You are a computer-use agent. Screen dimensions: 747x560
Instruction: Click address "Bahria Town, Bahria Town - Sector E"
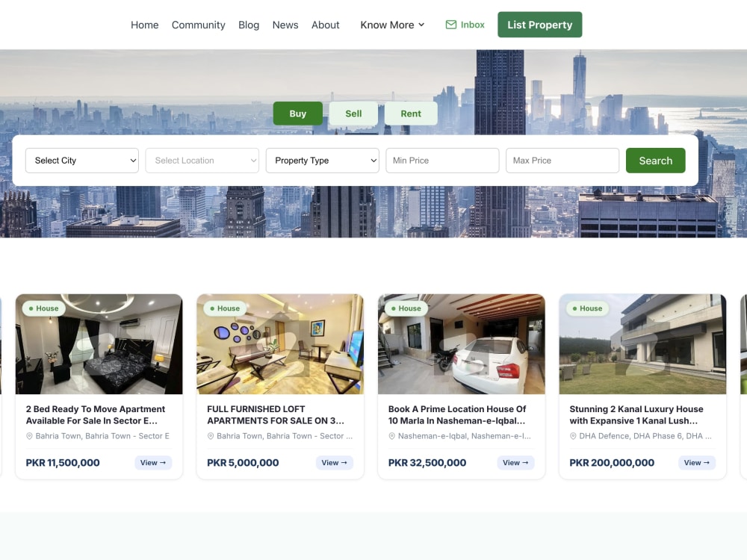[x=102, y=436]
